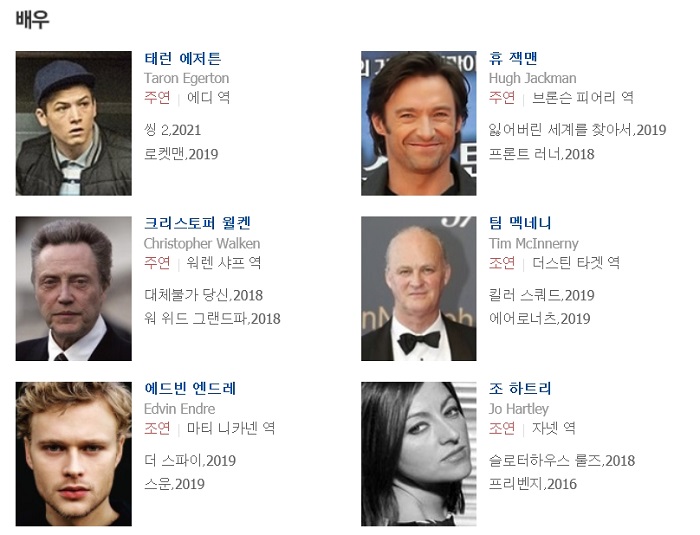The width and height of the screenshot is (700, 535).
Task: Click the actor name 태런 에저튼
Action: tap(183, 59)
